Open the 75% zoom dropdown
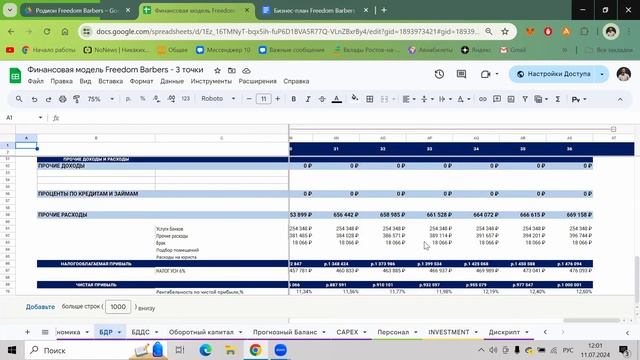 pos(100,99)
